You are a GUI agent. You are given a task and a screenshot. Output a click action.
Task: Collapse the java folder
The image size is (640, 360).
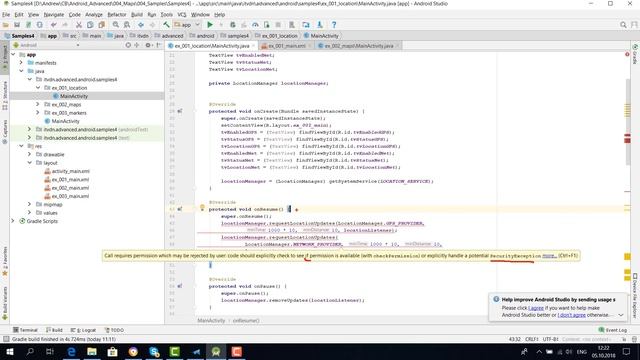click(21, 71)
